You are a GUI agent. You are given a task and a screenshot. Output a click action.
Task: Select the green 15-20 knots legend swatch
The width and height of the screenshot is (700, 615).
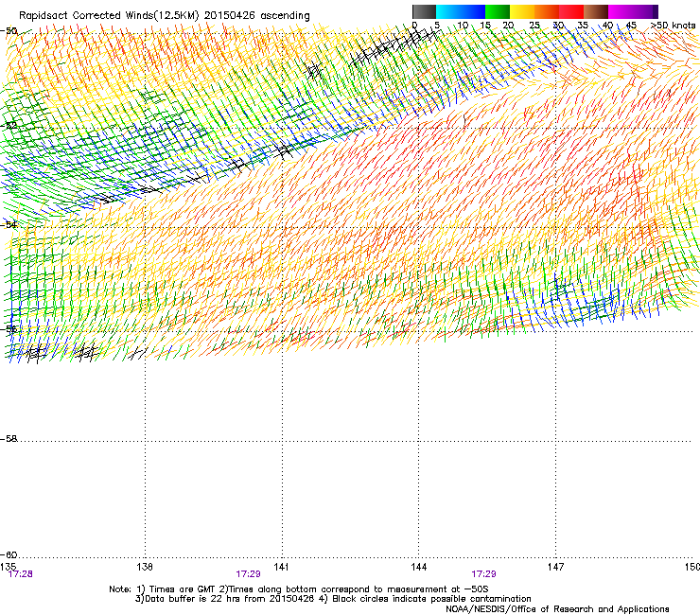pyautogui.click(x=498, y=11)
